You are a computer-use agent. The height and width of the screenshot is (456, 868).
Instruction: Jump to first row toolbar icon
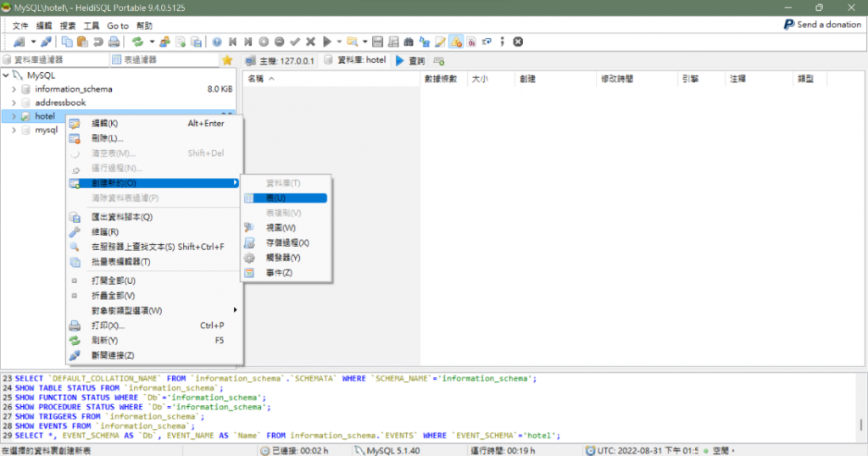232,42
